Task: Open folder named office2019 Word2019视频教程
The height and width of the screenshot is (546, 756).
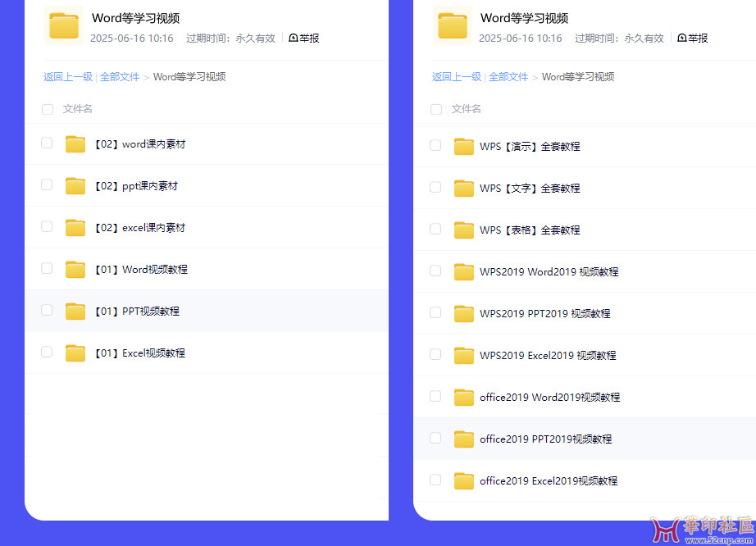Action: 550,398
